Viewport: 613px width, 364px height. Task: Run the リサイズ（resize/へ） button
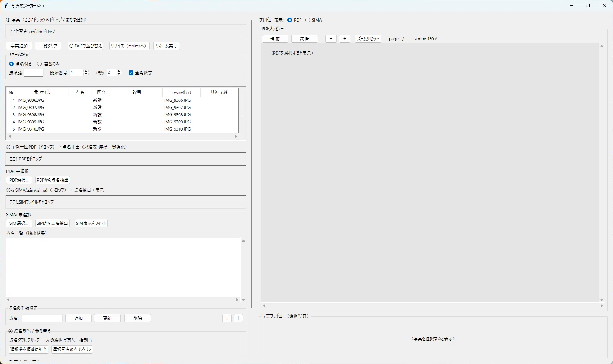[130, 46]
